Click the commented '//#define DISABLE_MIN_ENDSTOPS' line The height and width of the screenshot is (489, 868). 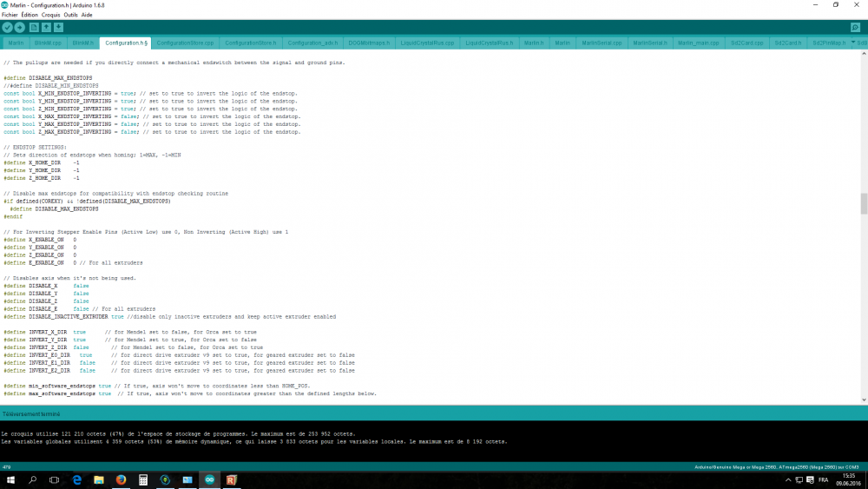51,86
